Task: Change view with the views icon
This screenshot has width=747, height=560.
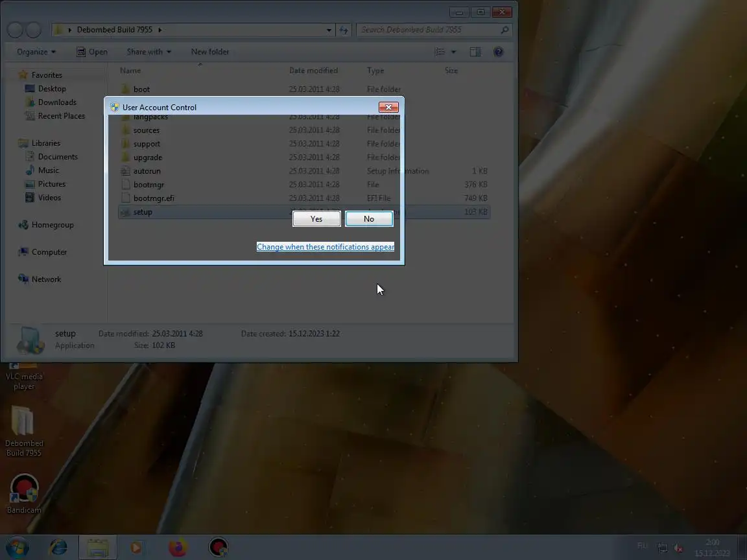Action: tap(440, 51)
